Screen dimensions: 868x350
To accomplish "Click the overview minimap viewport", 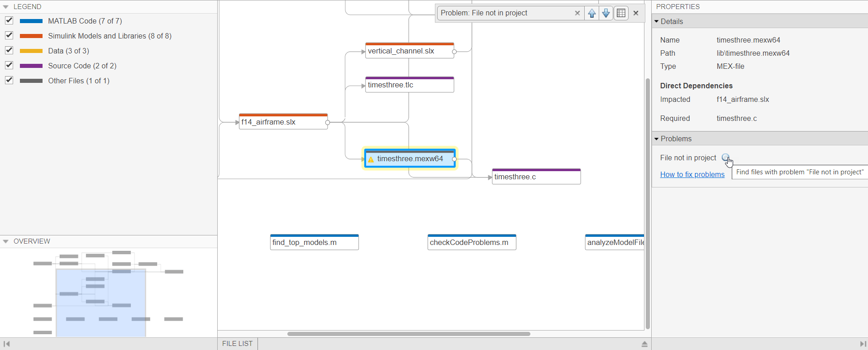I will click(101, 303).
